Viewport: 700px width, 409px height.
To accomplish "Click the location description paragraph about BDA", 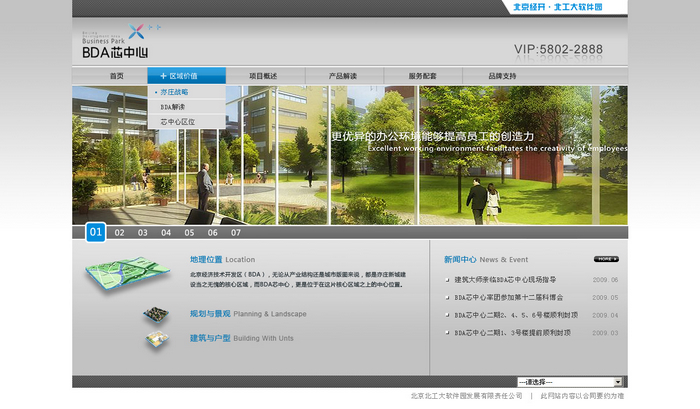I will 298,280.
